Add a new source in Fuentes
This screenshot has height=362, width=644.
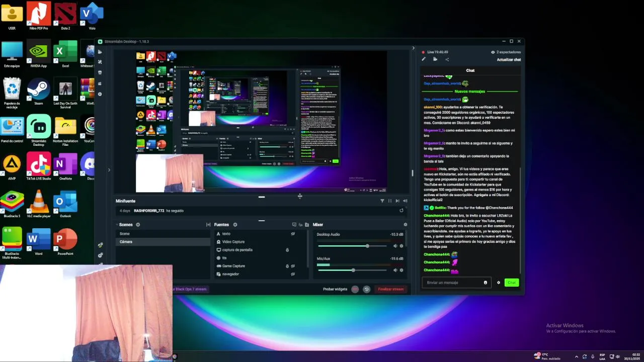(235, 225)
